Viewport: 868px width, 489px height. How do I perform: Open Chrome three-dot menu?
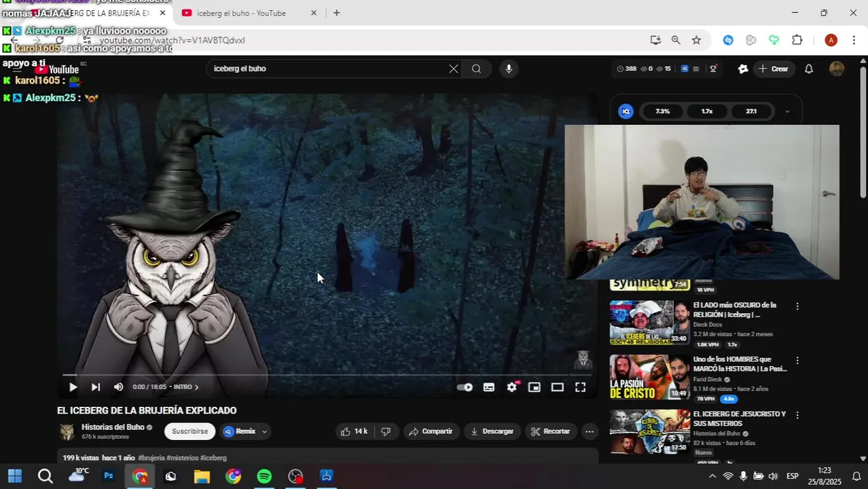point(854,40)
